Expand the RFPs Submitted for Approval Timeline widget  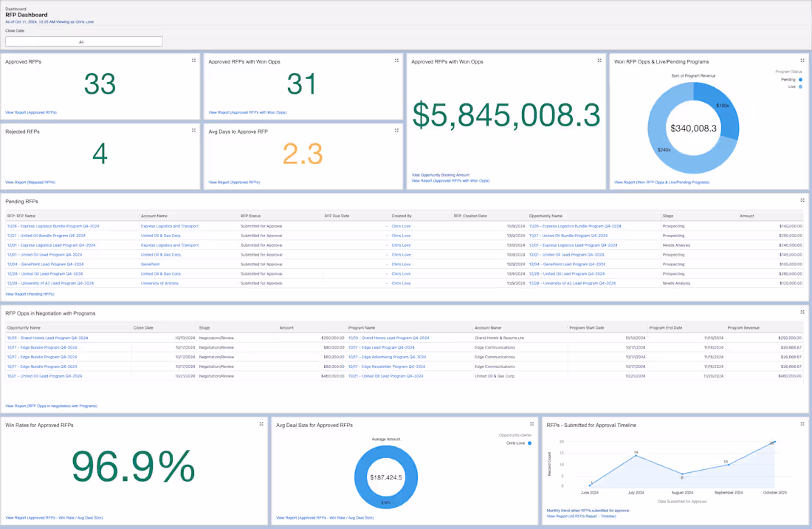tap(802, 423)
